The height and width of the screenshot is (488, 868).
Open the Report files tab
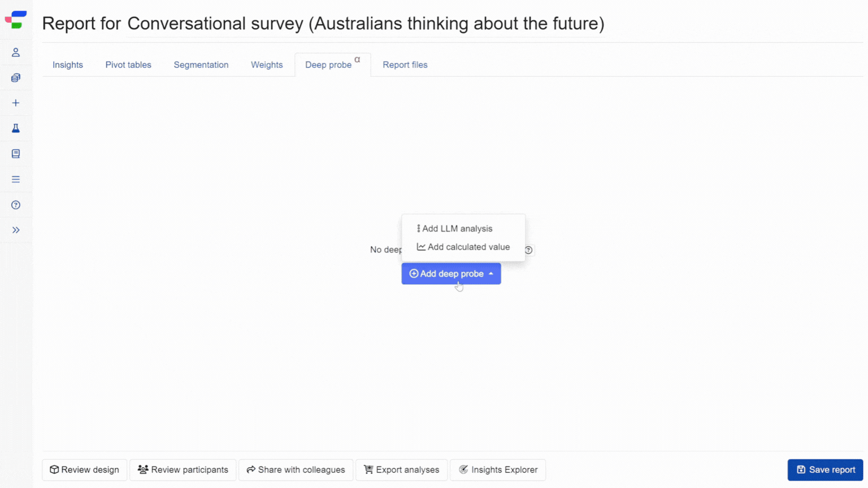[x=405, y=65]
